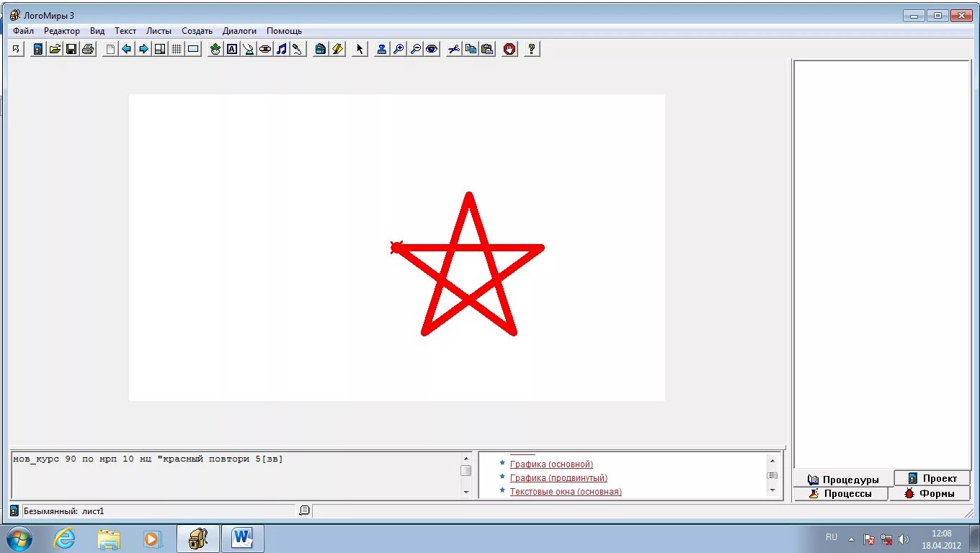Click the eye tool icon

pyautogui.click(x=432, y=49)
